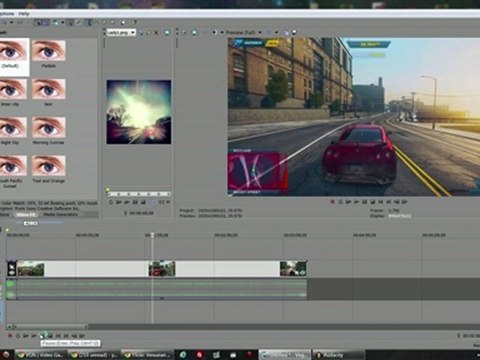The width and height of the screenshot is (480, 360).
Task: Click the middle video clip thumbnail on timeline
Action: (x=162, y=269)
